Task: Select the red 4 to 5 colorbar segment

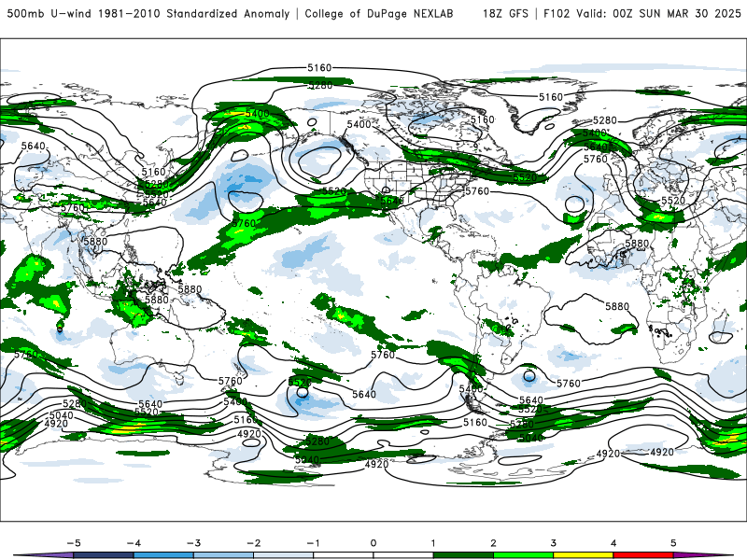Action: [x=643, y=555]
